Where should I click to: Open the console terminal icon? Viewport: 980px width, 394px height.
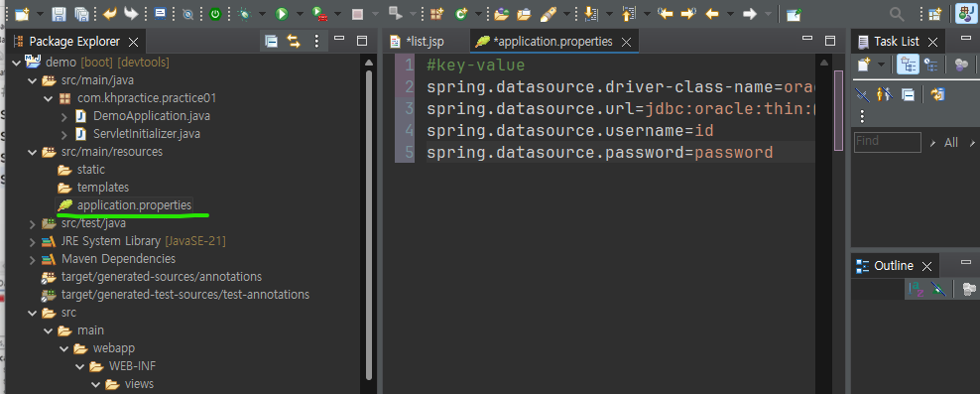coord(160,14)
